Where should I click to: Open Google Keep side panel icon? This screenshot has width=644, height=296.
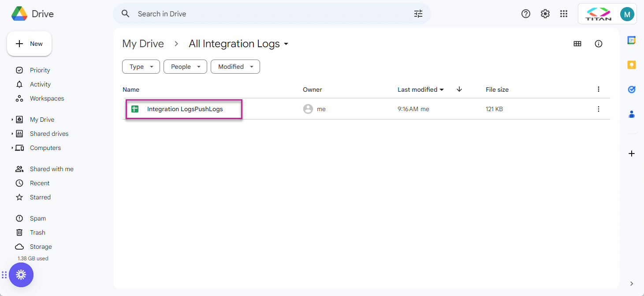pos(632,65)
